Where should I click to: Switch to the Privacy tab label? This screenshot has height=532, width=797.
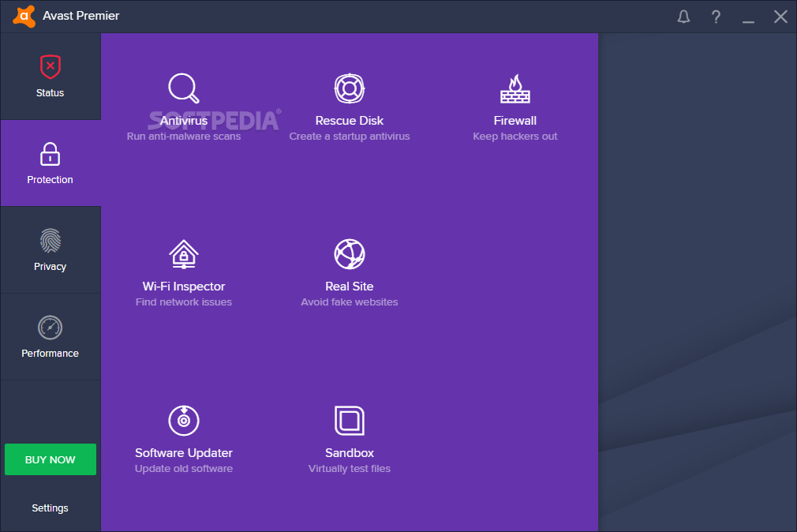coord(50,267)
